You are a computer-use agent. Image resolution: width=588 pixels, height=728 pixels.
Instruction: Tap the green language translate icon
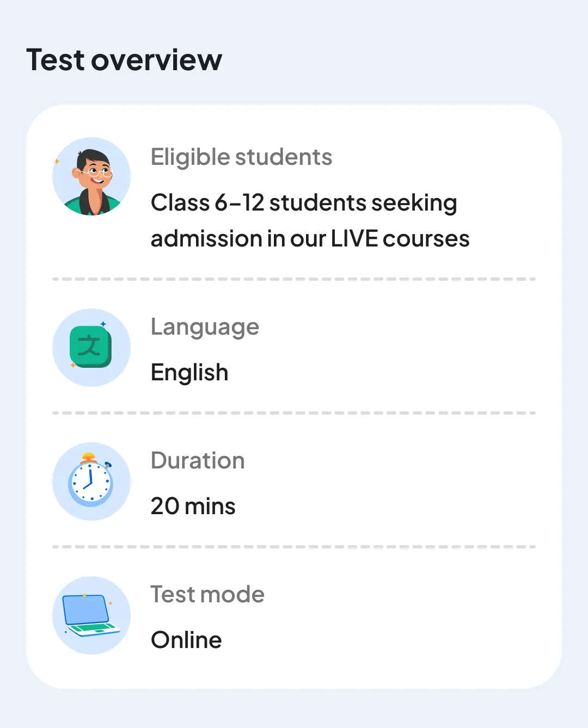(91, 348)
